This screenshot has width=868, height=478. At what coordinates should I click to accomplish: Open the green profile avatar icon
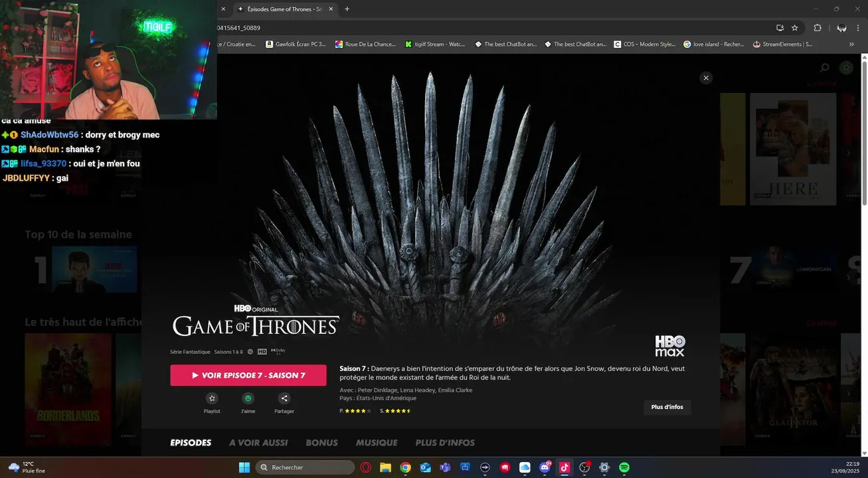point(846,68)
